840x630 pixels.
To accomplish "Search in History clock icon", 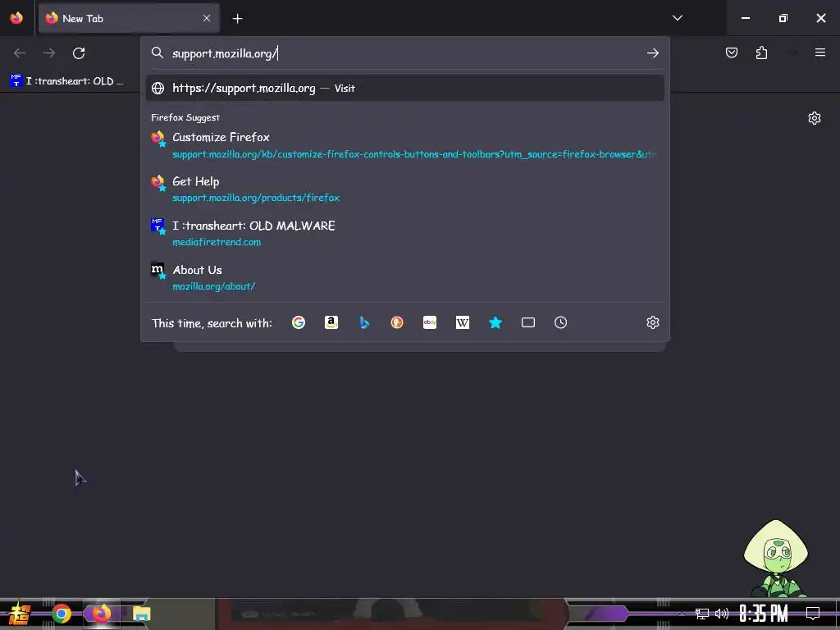I will [x=560, y=322].
